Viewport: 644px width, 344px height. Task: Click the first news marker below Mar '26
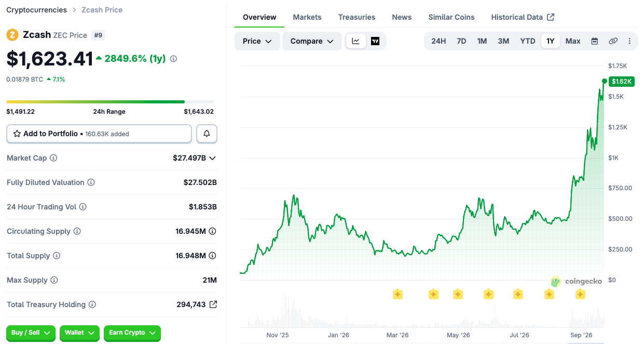tap(398, 295)
